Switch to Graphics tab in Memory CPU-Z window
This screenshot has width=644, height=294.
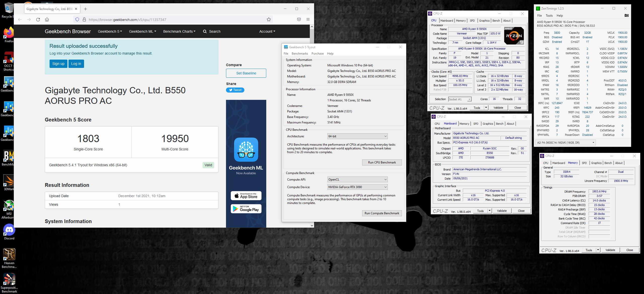pos(596,163)
